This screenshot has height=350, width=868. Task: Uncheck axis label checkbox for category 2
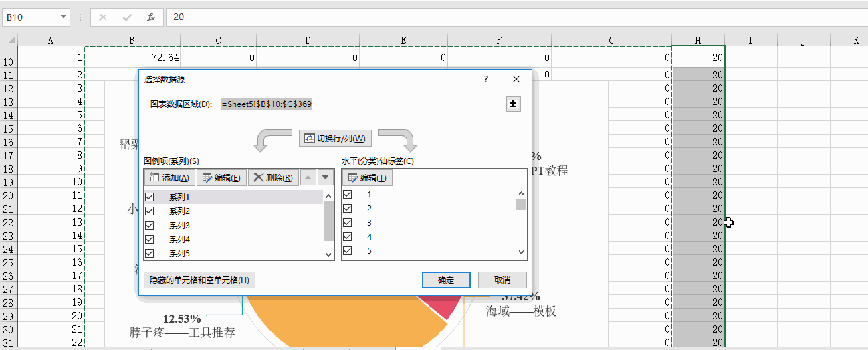(x=347, y=208)
